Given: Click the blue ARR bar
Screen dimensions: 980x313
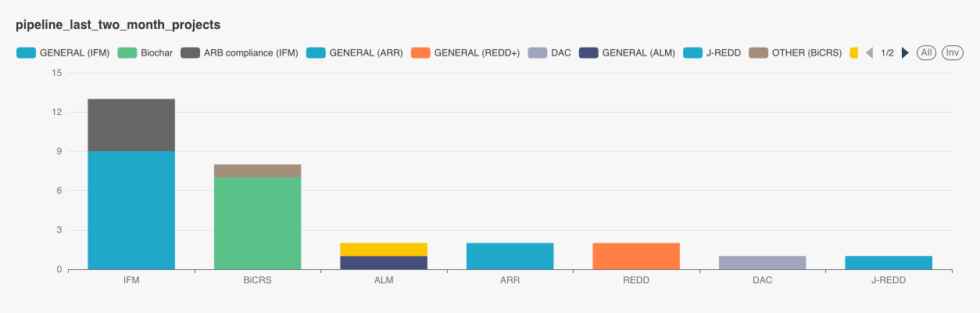Looking at the screenshot, I should (x=510, y=256).
